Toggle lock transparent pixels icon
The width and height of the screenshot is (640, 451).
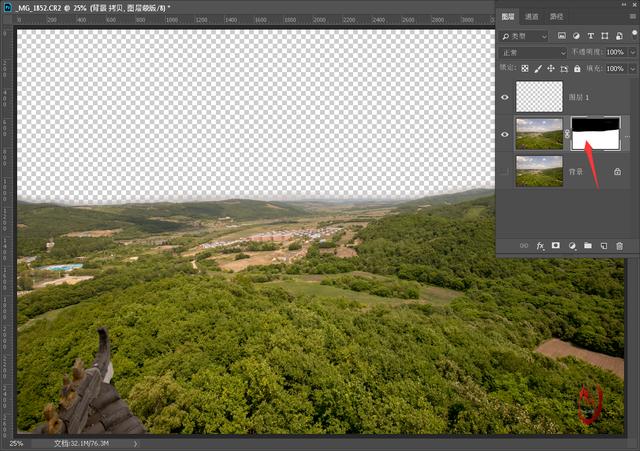click(x=525, y=69)
